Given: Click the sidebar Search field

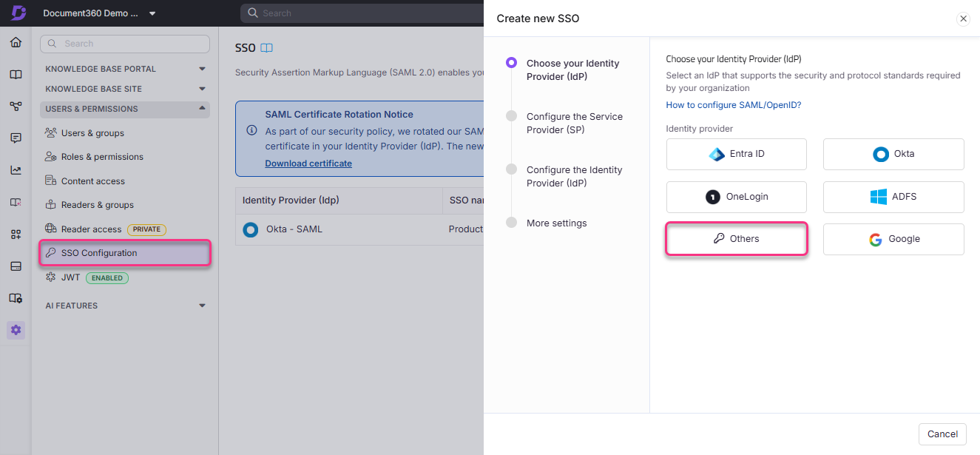Looking at the screenshot, I should coord(124,44).
